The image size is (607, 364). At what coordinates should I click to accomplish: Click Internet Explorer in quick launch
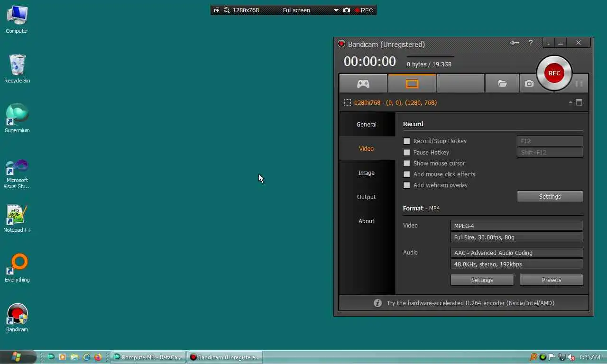[86, 357]
